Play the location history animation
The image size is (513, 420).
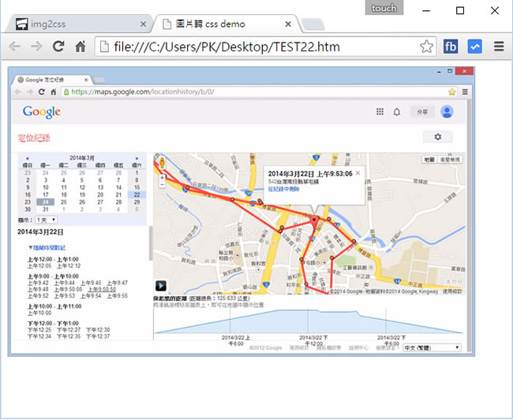click(x=161, y=286)
